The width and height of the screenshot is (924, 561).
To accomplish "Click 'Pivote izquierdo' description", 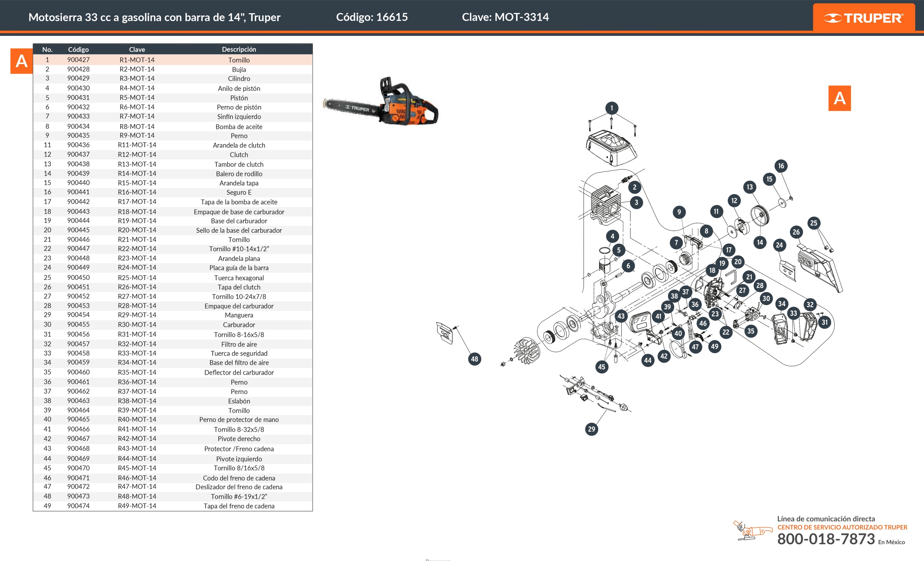I will click(239, 459).
